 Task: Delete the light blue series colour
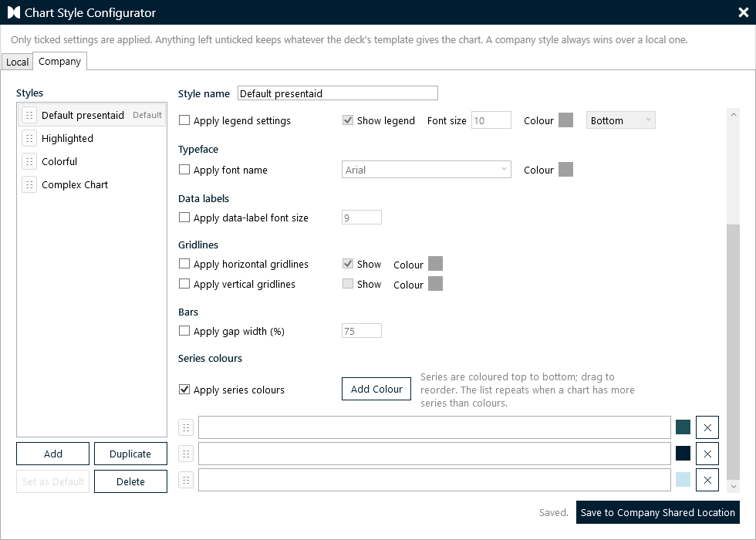[x=707, y=480]
